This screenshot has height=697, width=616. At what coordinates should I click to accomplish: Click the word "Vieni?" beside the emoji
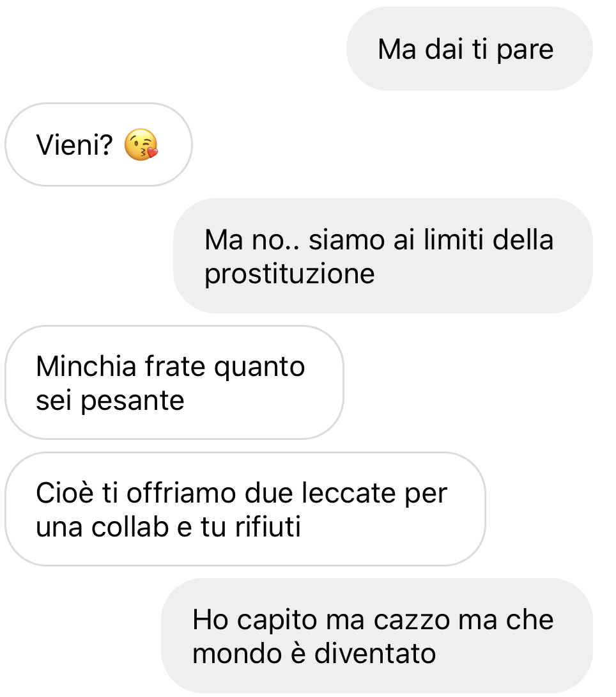(x=75, y=145)
